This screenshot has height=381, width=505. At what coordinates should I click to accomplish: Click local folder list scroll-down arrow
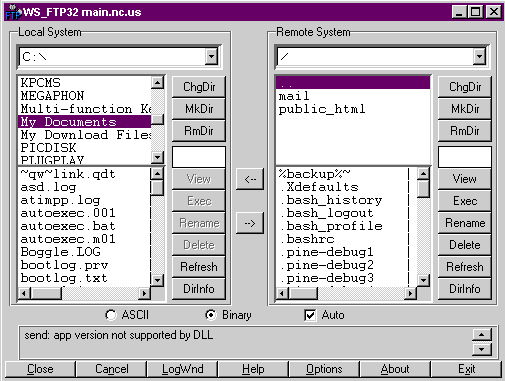pos(157,157)
